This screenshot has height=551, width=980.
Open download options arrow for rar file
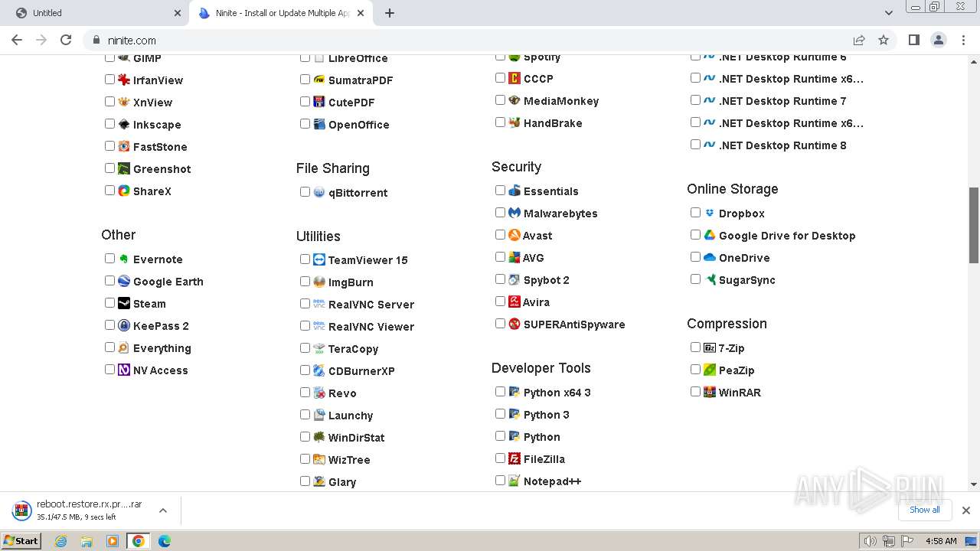[x=163, y=510]
